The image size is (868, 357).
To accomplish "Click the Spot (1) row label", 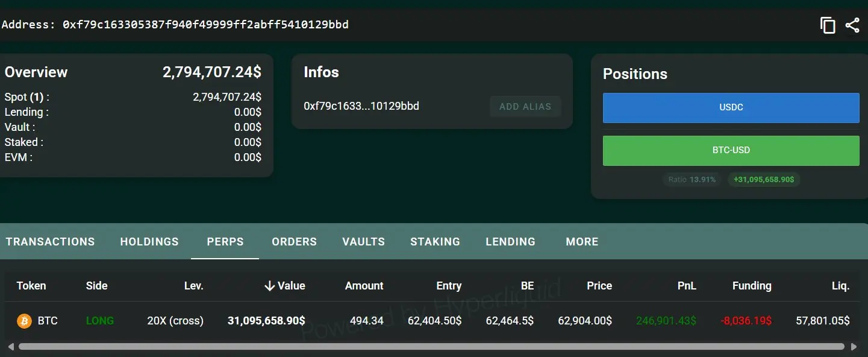I will tap(27, 97).
